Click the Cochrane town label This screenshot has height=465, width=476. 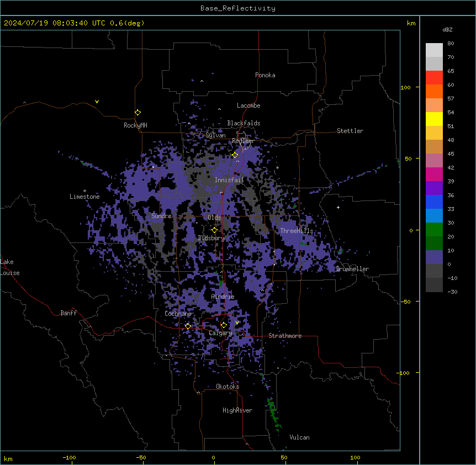pos(178,314)
